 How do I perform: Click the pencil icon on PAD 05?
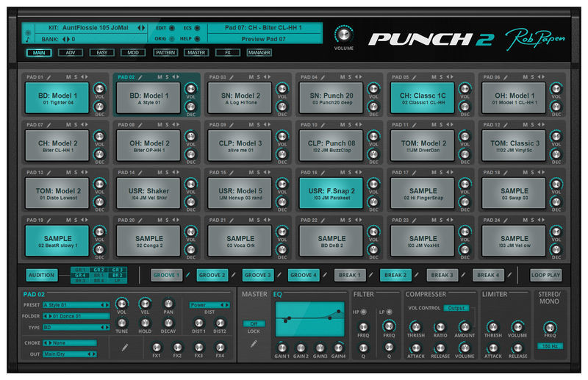415,77
